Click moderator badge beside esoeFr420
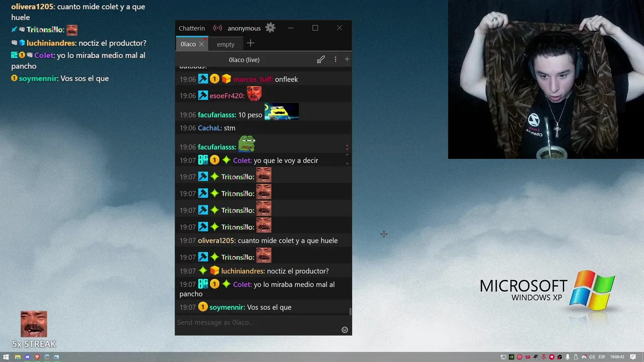Screen dimensions: 644x362 [203, 96]
